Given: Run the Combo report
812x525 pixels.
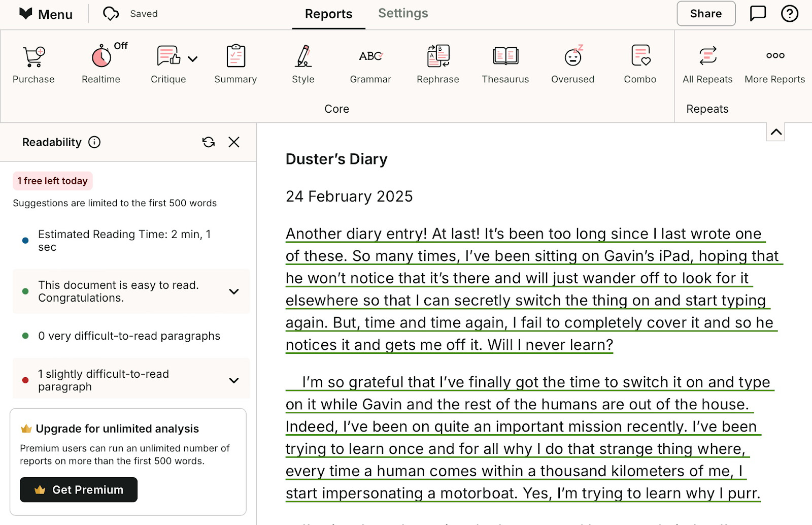Looking at the screenshot, I should (640, 62).
